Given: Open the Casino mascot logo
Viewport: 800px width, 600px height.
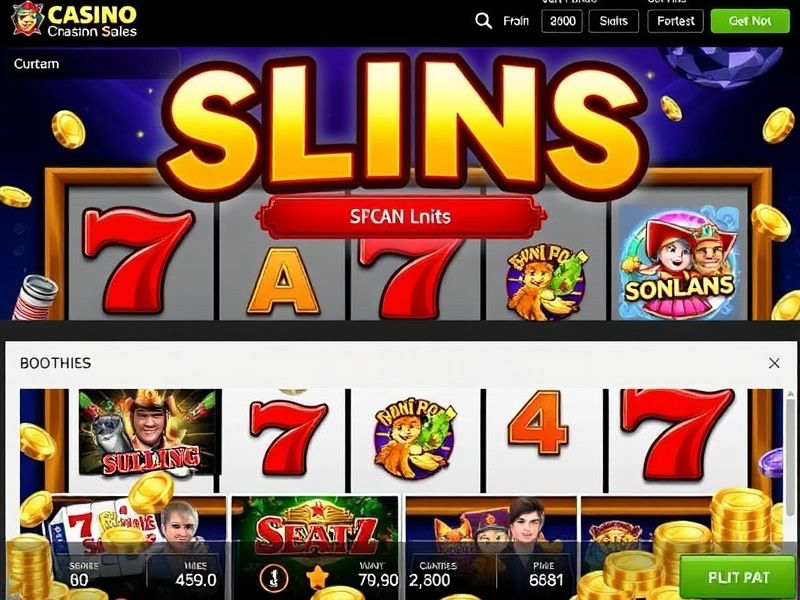Looking at the screenshot, I should pos(28,19).
